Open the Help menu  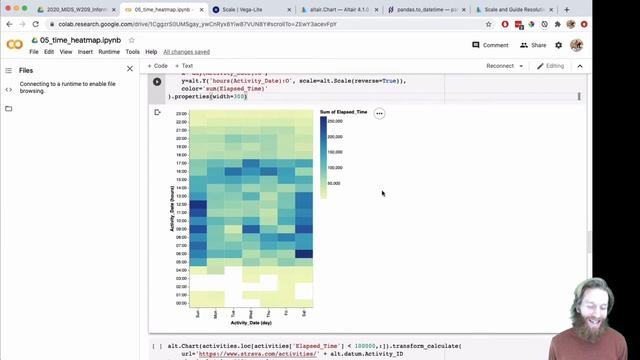(151, 52)
